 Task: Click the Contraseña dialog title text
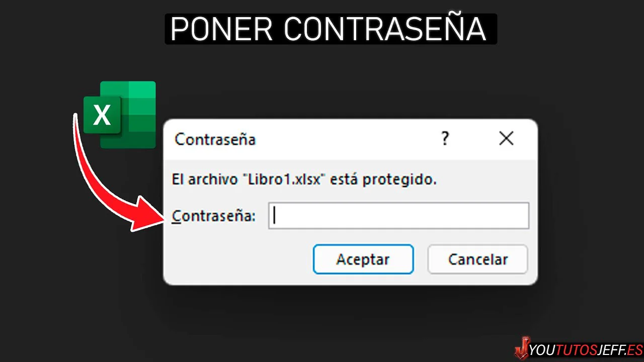pyautogui.click(x=215, y=139)
